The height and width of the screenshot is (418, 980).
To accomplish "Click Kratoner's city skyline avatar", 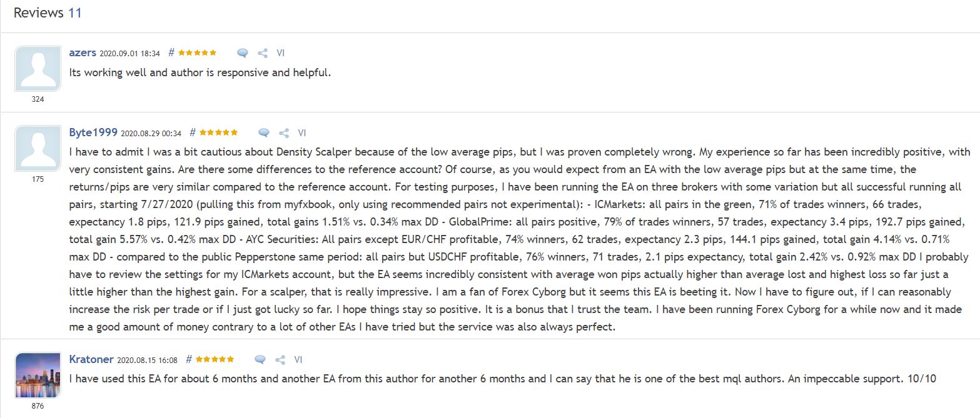I will tap(38, 375).
